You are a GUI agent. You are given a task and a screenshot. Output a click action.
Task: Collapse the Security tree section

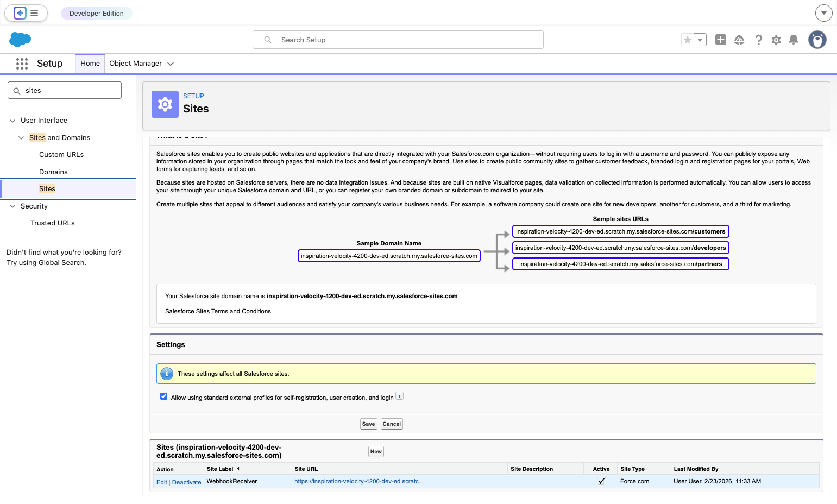point(12,206)
